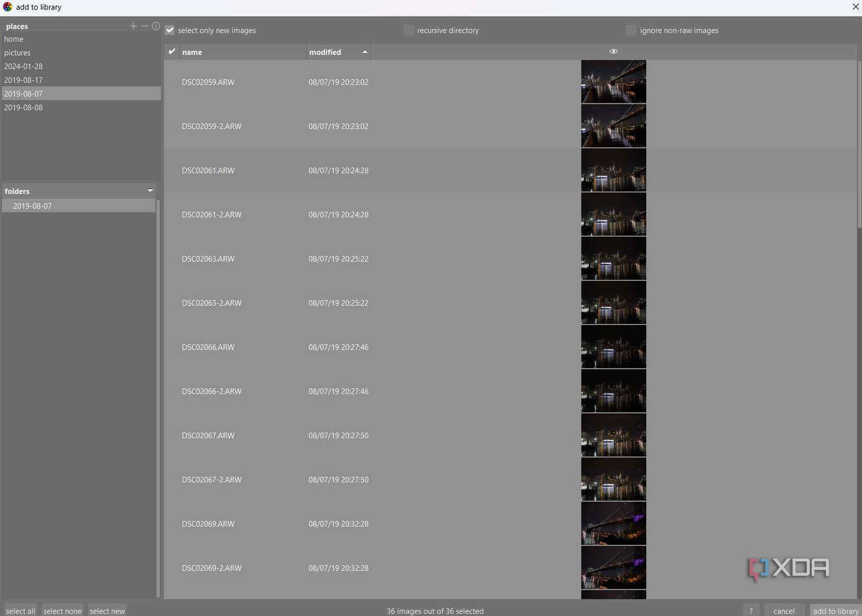Click select all at the bottom

pyautogui.click(x=20, y=610)
